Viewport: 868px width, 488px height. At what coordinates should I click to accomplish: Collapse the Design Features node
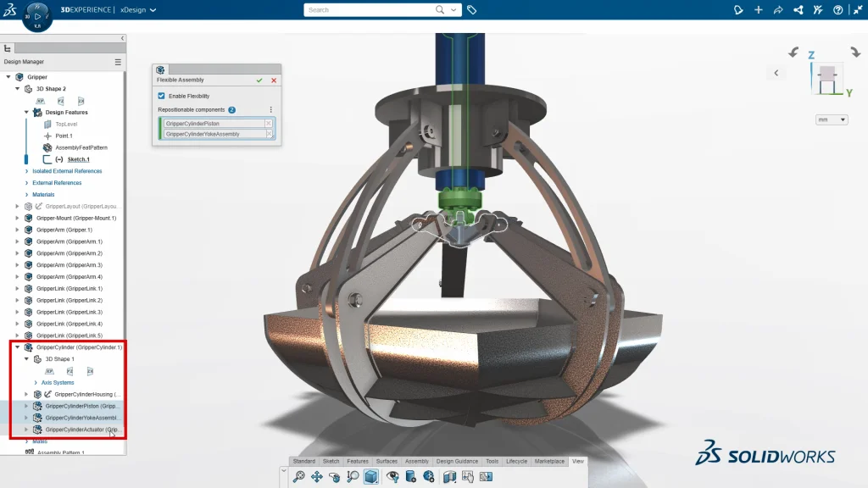[x=26, y=113]
